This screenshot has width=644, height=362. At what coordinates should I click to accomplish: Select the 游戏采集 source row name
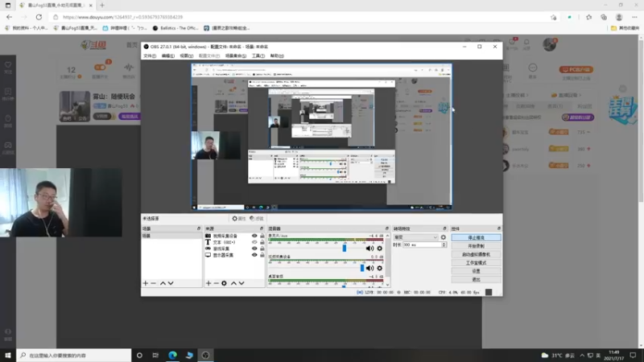tap(221, 249)
